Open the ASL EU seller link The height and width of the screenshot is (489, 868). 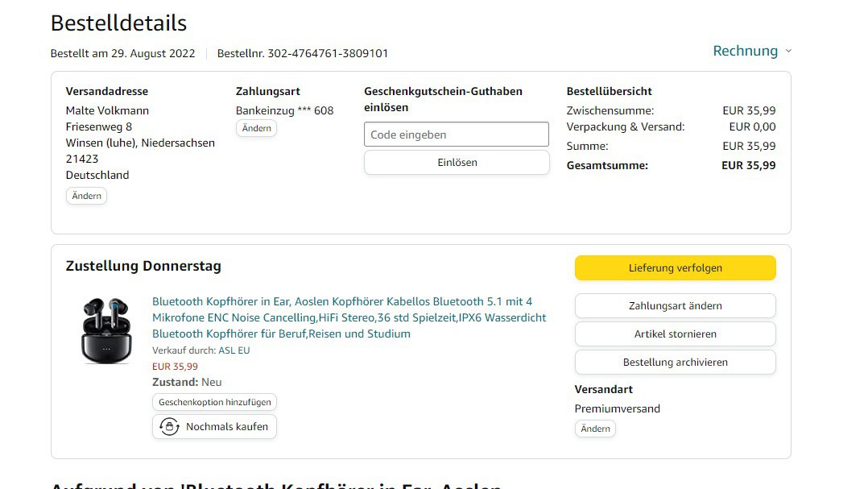[x=234, y=350]
